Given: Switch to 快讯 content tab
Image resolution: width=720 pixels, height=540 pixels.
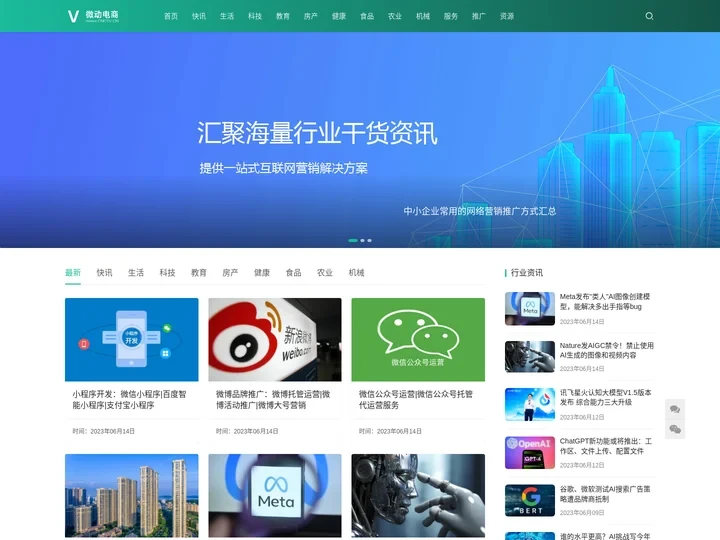Looking at the screenshot, I should [104, 273].
